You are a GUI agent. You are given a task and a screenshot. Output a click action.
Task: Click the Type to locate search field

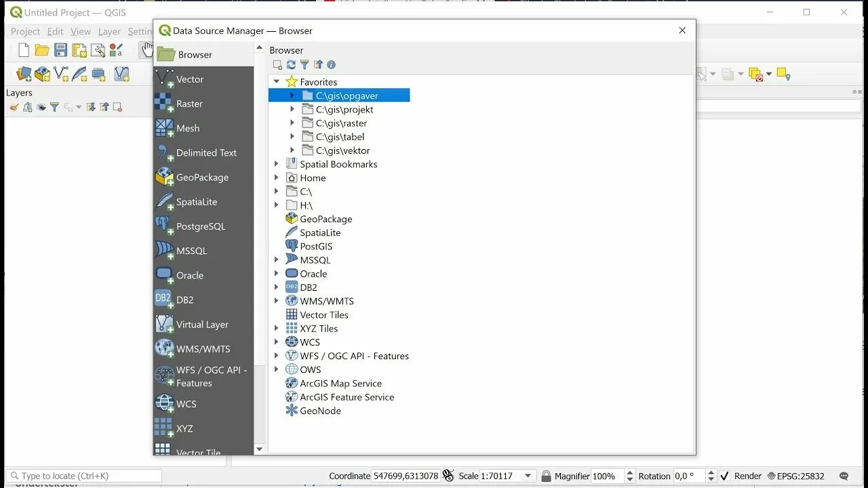[84, 476]
